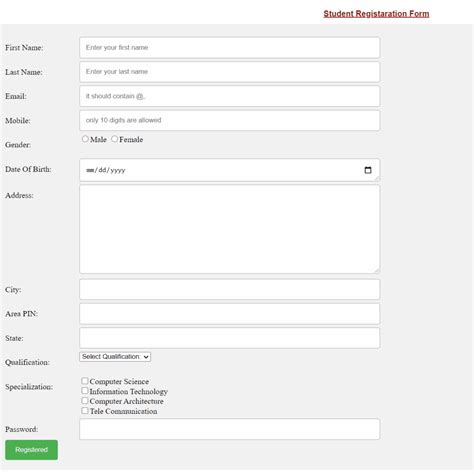Check the Tele Communication checkbox
This screenshot has width=474, height=474.
tap(85, 411)
